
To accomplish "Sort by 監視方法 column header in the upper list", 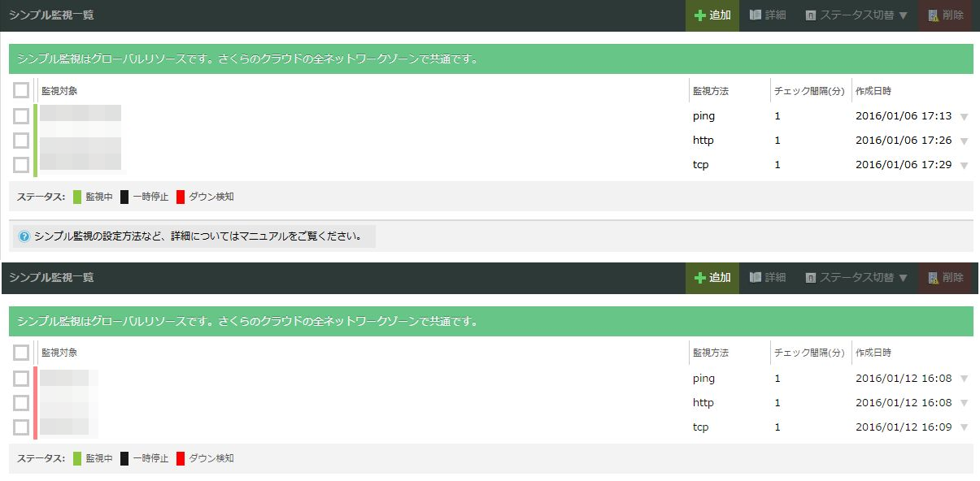I will coord(710,91).
